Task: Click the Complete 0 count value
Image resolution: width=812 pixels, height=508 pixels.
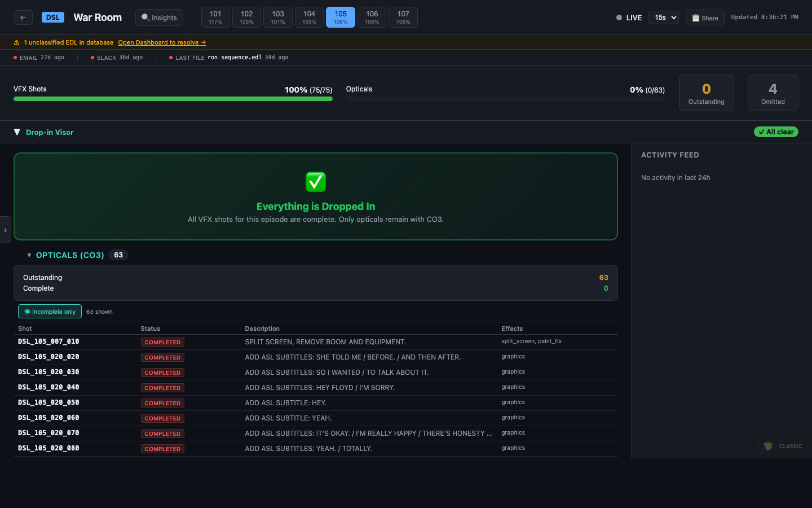Action: point(606,288)
